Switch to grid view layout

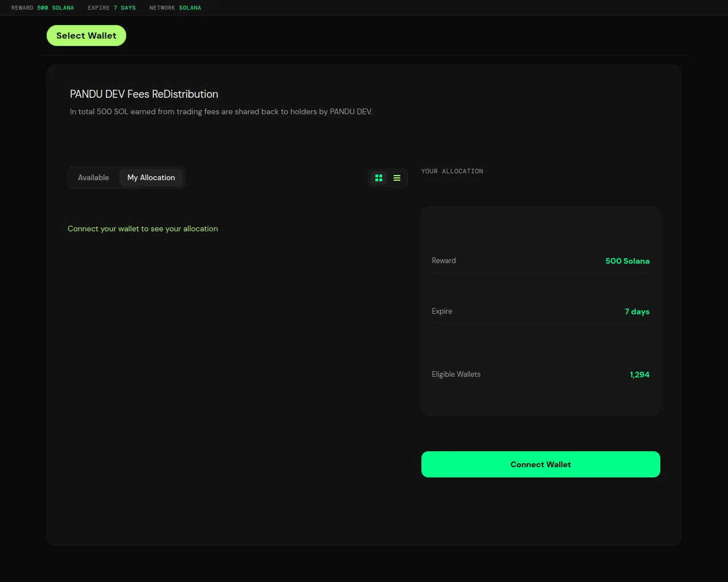pyautogui.click(x=379, y=178)
